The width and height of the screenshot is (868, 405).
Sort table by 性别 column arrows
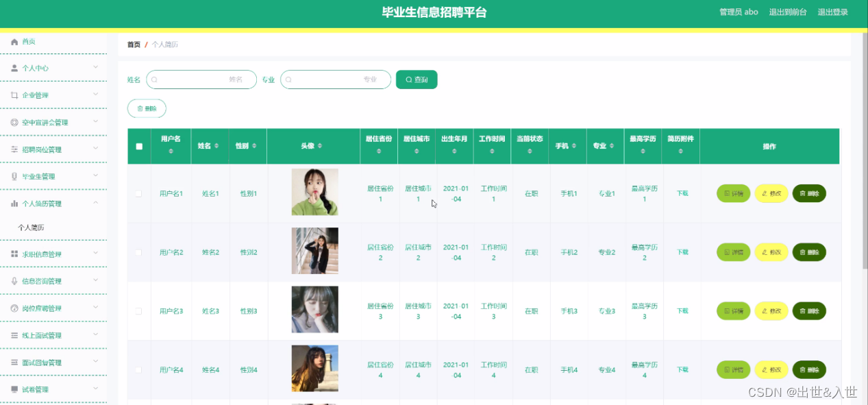254,146
